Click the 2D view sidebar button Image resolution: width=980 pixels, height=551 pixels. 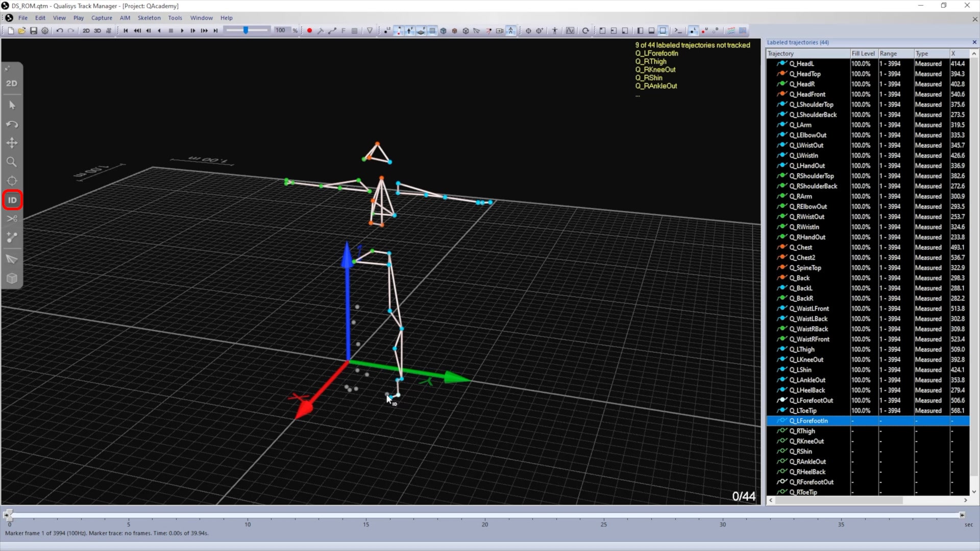pos(12,83)
